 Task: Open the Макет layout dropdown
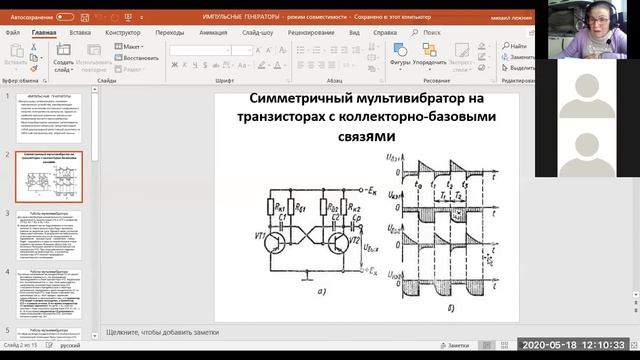[x=129, y=47]
